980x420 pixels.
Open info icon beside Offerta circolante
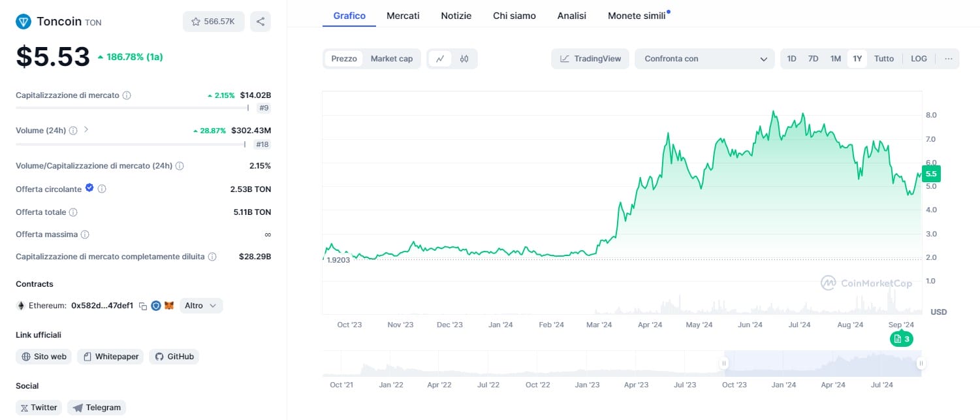[x=102, y=189]
